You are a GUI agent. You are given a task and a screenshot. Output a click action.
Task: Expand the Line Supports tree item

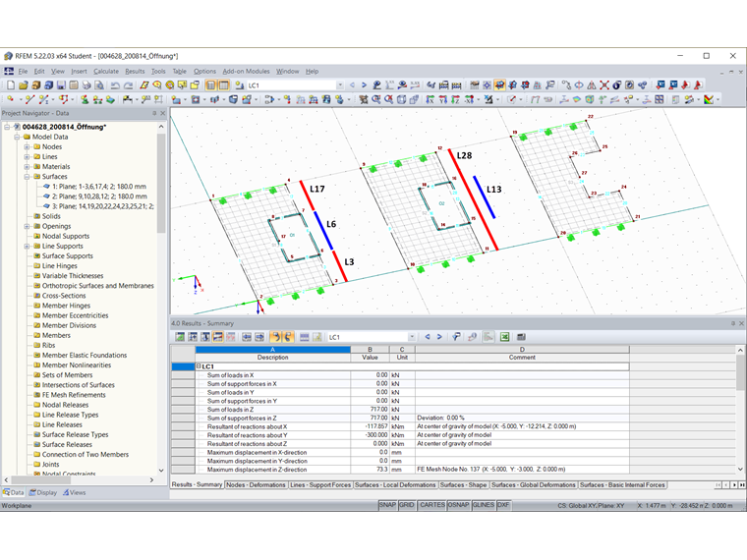(x=28, y=247)
